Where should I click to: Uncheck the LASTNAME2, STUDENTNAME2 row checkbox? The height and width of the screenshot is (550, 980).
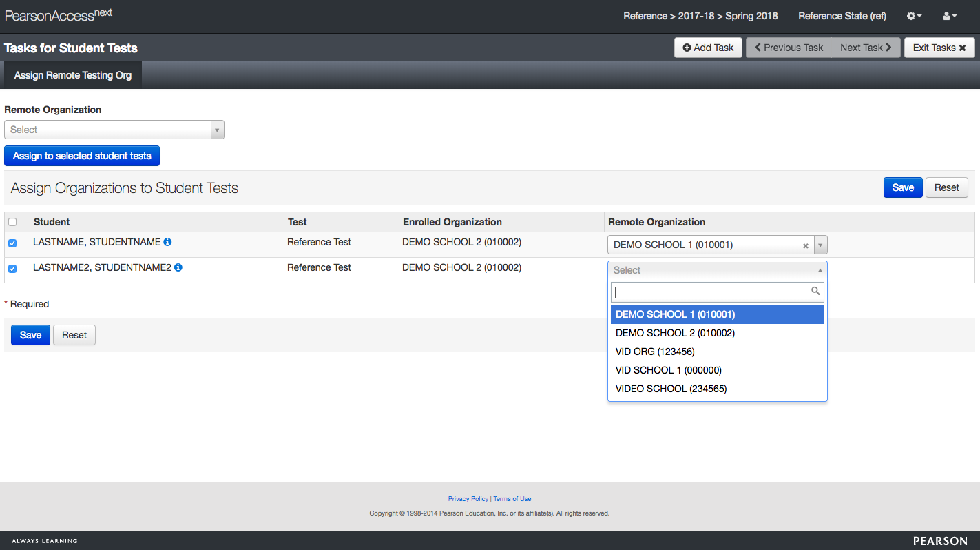click(12, 269)
